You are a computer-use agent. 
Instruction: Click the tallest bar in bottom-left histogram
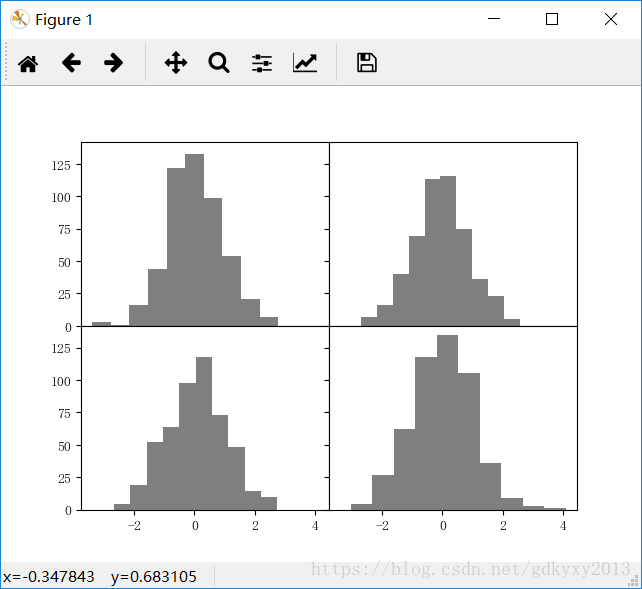click(x=204, y=433)
